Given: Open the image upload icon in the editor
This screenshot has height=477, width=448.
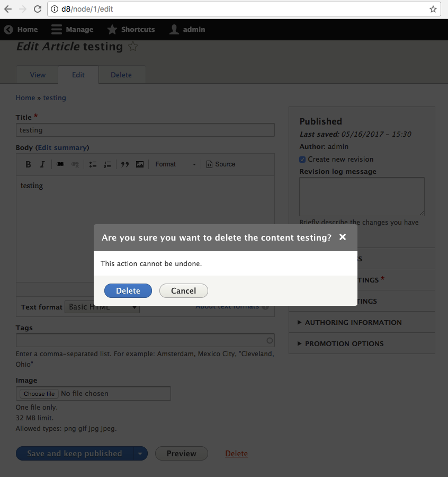Looking at the screenshot, I should (x=139, y=164).
